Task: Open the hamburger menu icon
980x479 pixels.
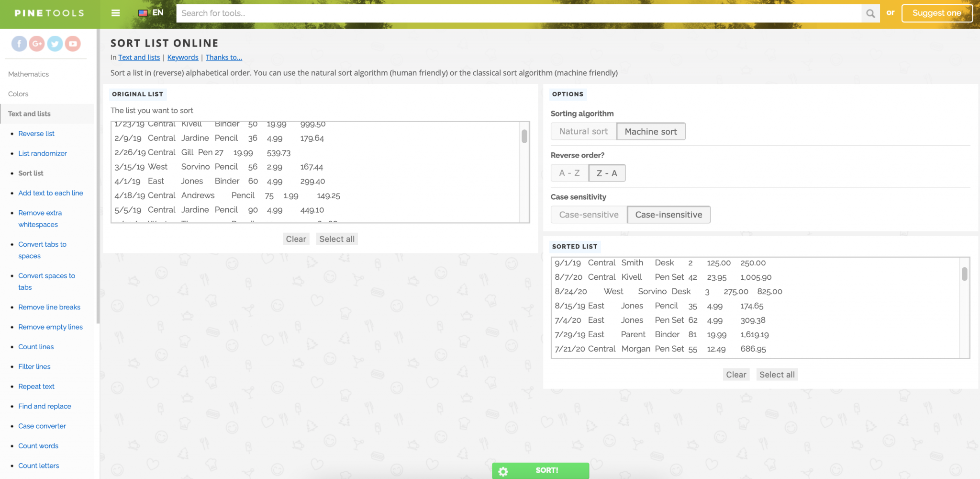Action: 115,13
